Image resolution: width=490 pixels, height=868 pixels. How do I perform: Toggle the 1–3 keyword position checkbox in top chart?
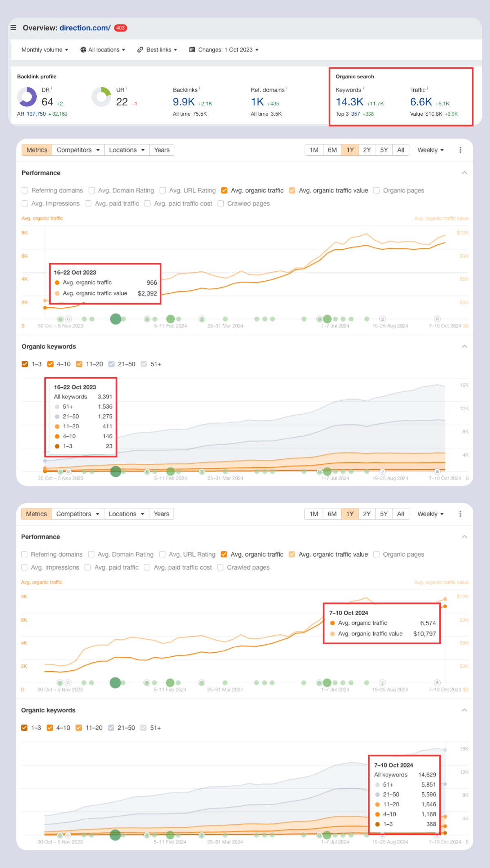pyautogui.click(x=25, y=364)
